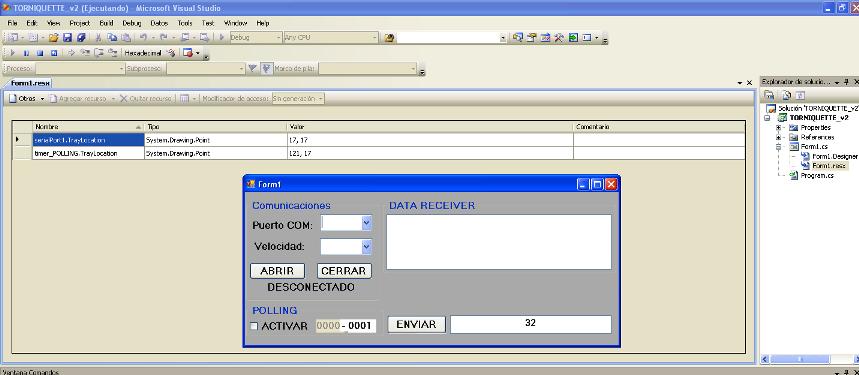Image resolution: width=859 pixels, height=375 pixels.
Task: Open the Subproceso dropdown
Action: tap(205, 68)
